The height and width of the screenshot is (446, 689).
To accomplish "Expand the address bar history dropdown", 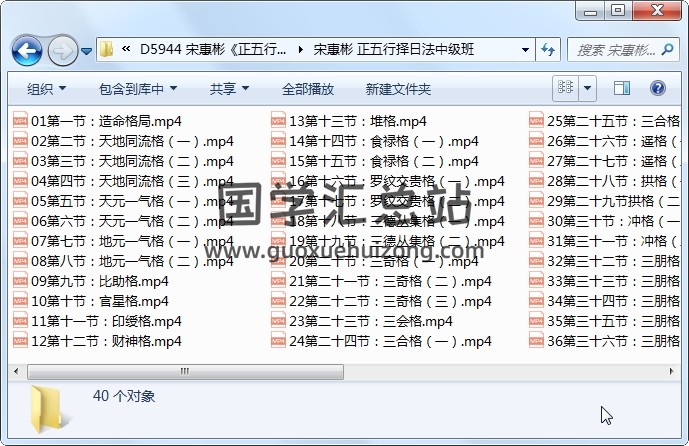I will tap(525, 50).
